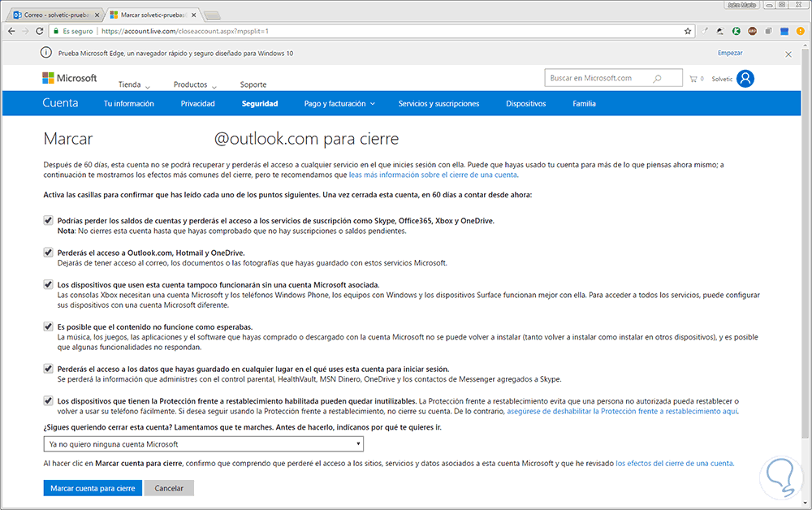Click the green padlock secure-site icon
Image resolution: width=812 pixels, height=510 pixels.
pyautogui.click(x=56, y=31)
